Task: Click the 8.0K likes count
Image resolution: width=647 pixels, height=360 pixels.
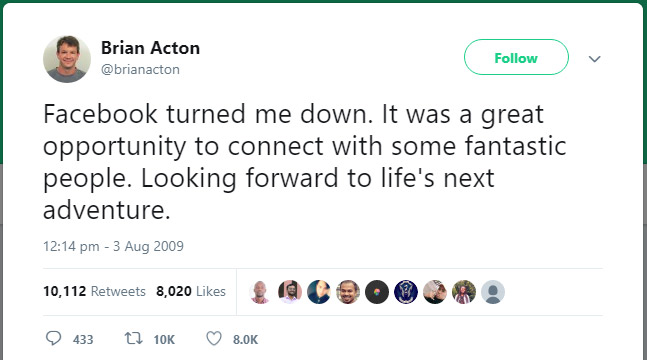Action: pyautogui.click(x=245, y=339)
